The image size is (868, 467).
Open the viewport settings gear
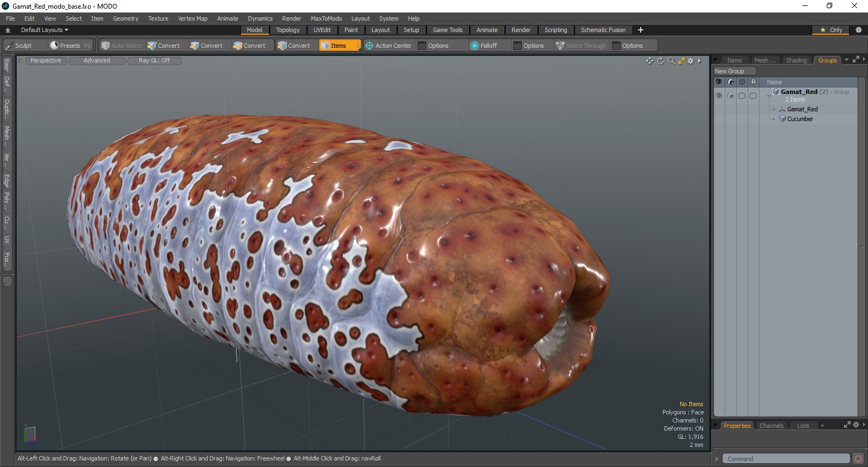pos(691,61)
